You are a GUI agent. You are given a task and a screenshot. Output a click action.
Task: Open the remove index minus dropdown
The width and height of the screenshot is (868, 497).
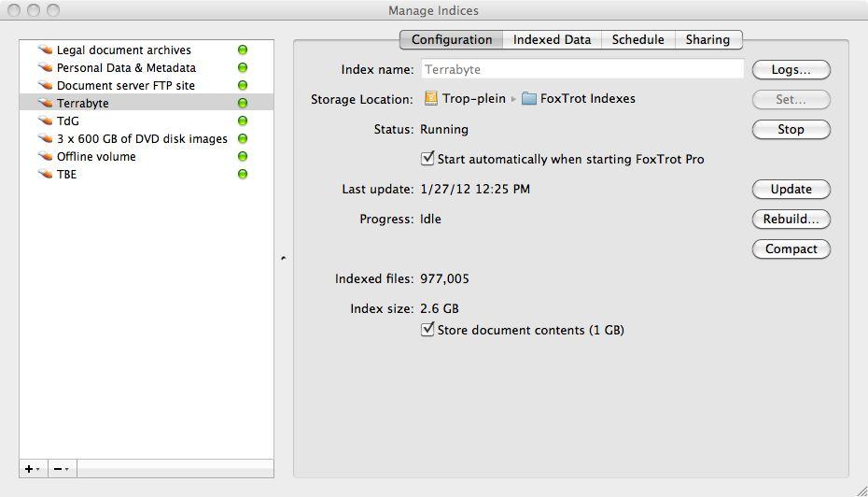tap(61, 469)
